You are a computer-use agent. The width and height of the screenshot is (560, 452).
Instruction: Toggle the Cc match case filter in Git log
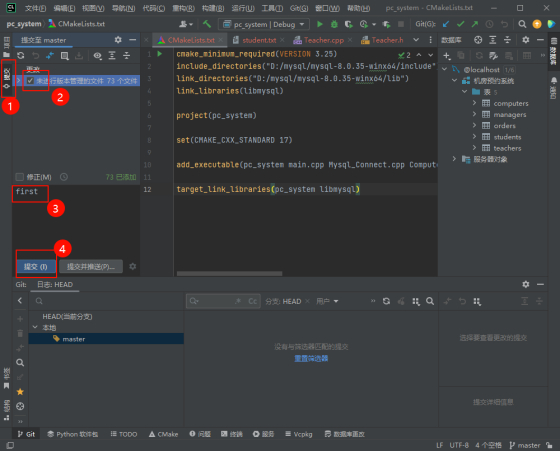[252, 301]
